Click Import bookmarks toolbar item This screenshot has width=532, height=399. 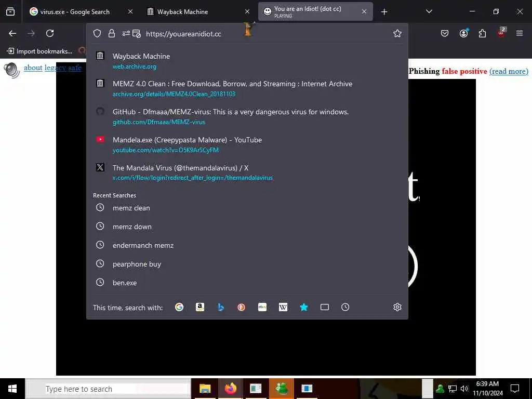pos(39,51)
